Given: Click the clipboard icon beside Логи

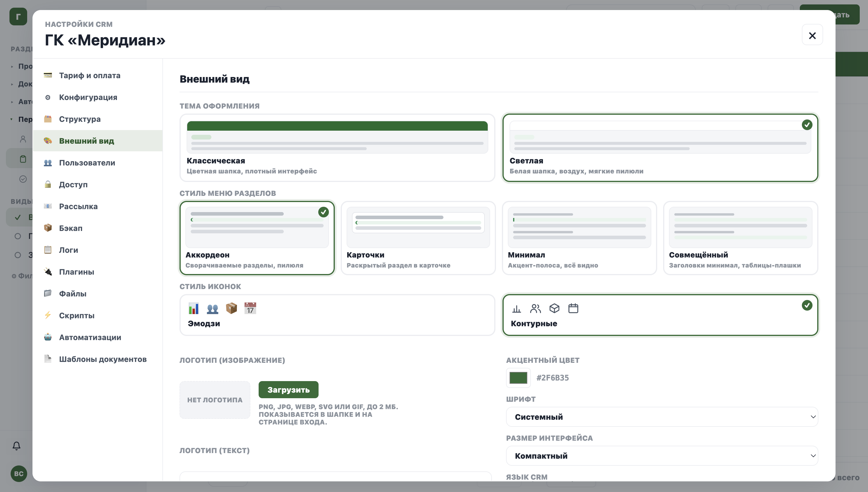Looking at the screenshot, I should tap(48, 250).
